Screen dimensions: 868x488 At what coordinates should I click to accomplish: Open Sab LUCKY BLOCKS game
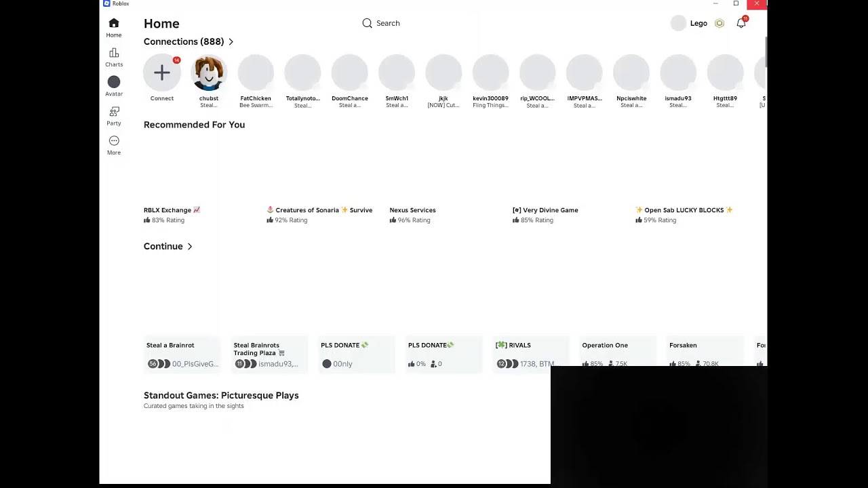point(684,210)
